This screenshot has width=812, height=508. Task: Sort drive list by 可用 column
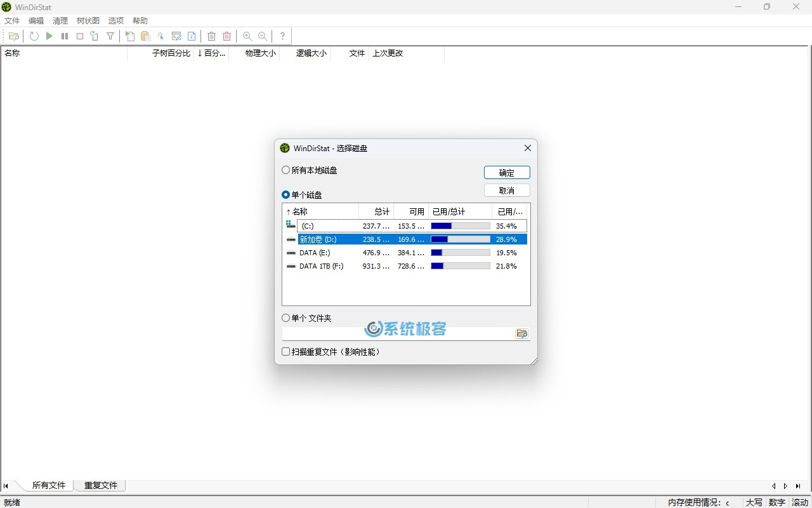click(x=411, y=211)
